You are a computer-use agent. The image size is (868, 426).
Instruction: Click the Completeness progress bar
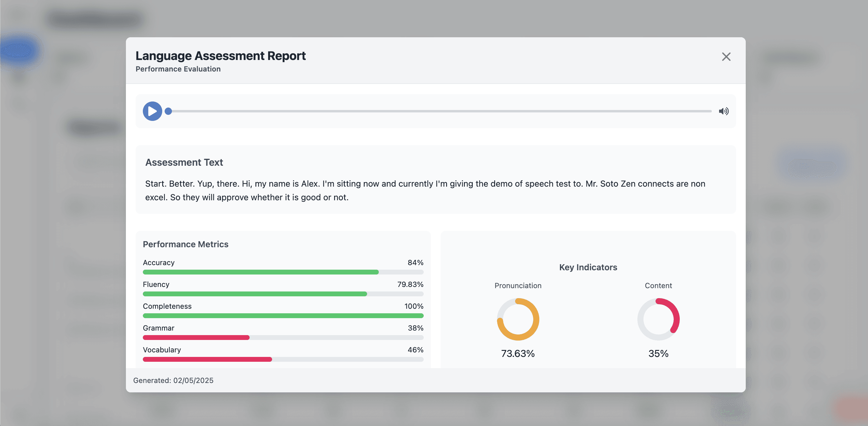point(283,316)
